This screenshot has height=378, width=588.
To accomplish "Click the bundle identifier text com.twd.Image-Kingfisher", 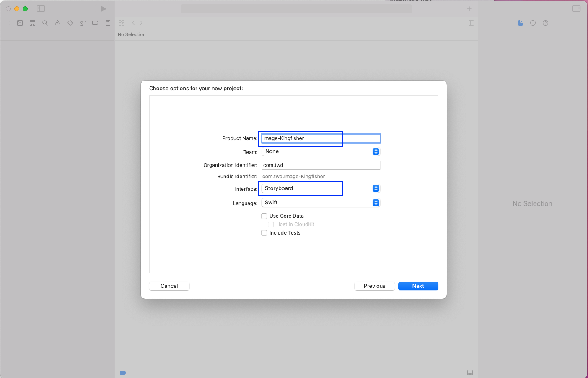I will click(293, 177).
